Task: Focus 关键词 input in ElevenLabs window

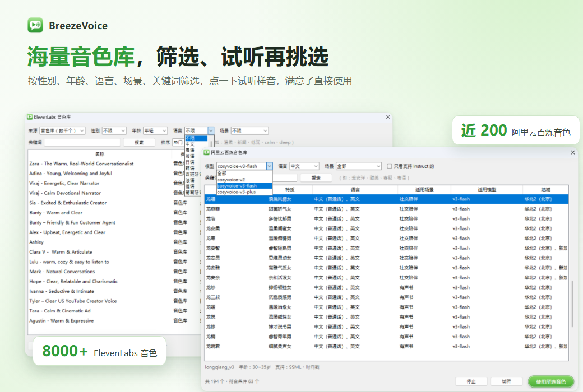Action: 82,142
